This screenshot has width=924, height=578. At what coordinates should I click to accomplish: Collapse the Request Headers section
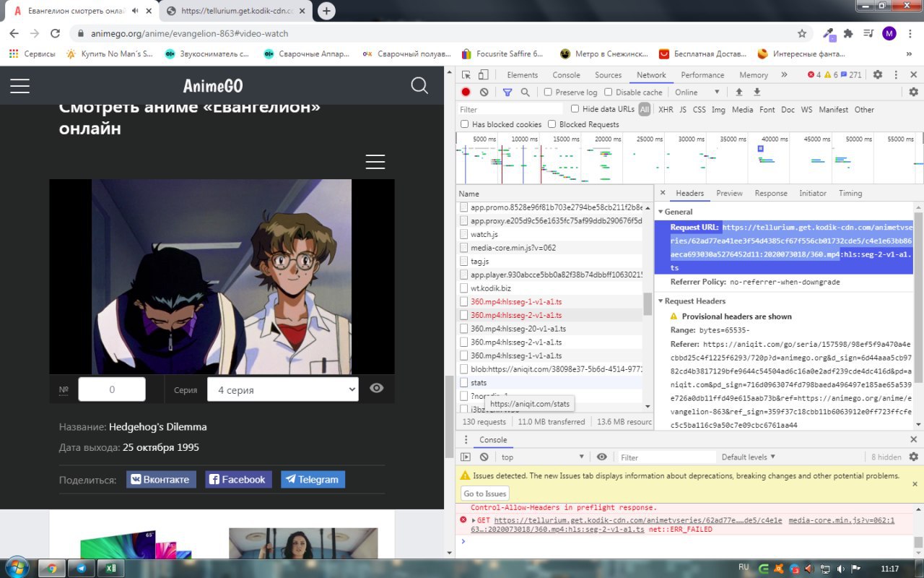(660, 301)
